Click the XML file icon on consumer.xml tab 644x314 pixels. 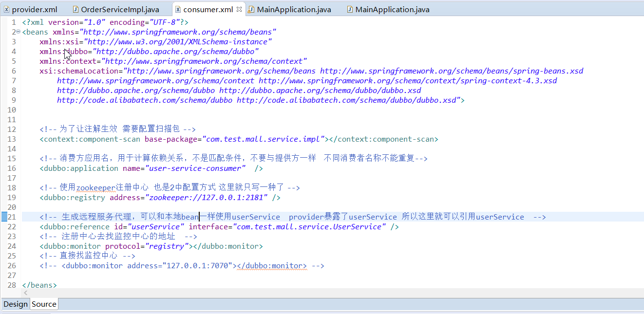click(178, 9)
